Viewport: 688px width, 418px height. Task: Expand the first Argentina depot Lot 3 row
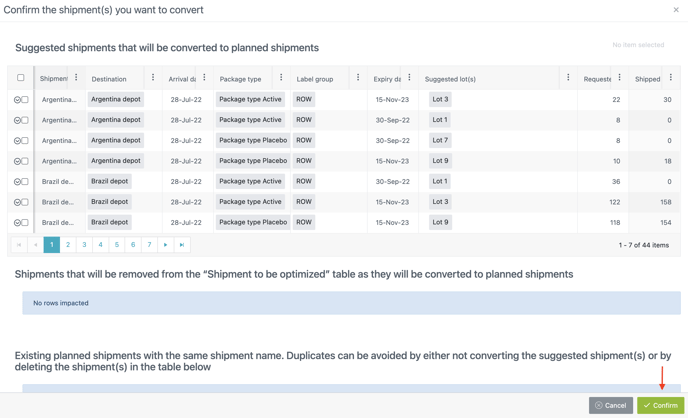point(17,100)
